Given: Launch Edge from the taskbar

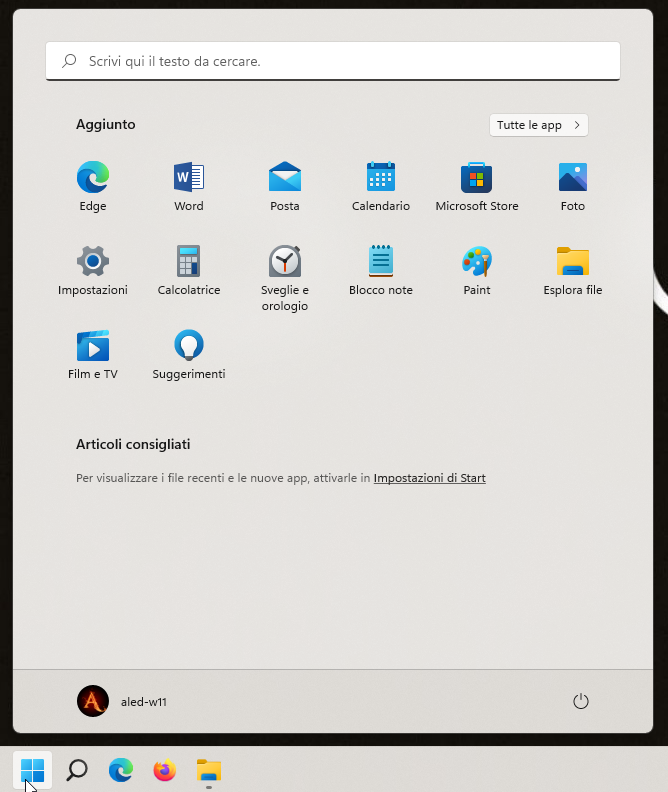Looking at the screenshot, I should point(121,770).
